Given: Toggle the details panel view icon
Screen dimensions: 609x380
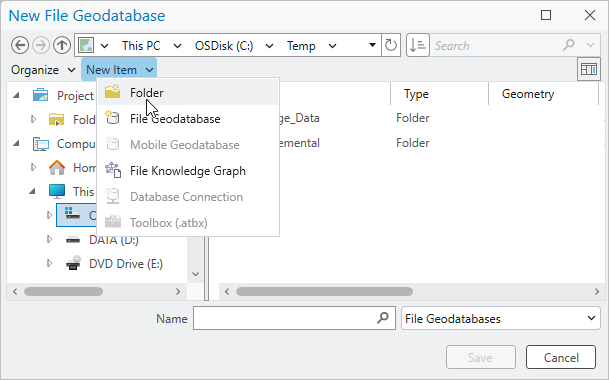Looking at the screenshot, I should [589, 70].
